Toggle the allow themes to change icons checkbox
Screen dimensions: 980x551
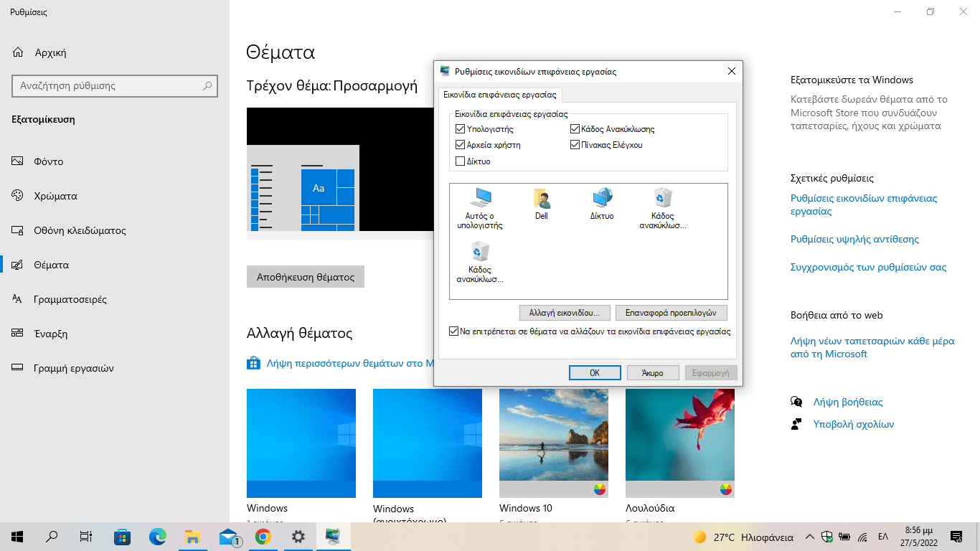(x=453, y=331)
